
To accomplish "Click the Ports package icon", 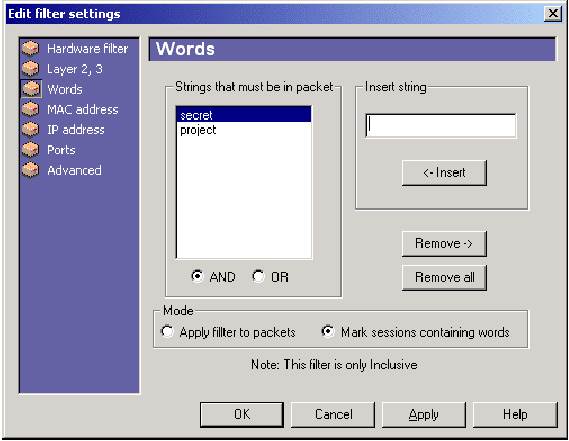I will (30, 150).
